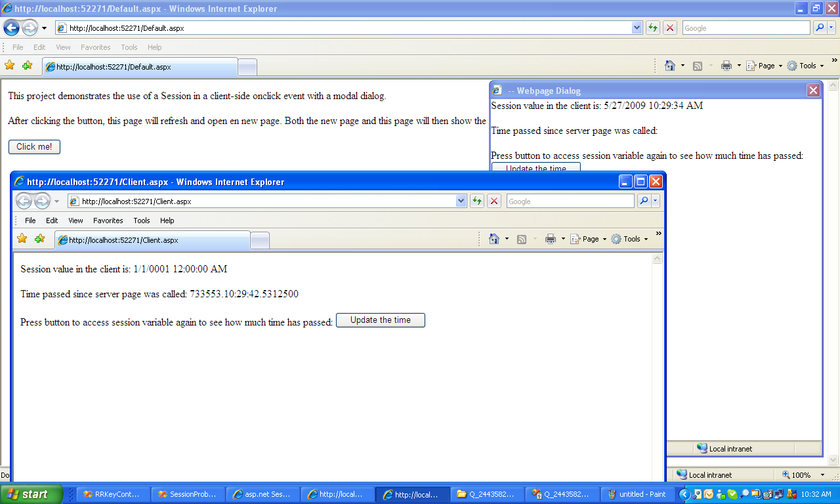840x504 pixels.
Task: Click the Back navigation arrow in Client.aspx
Action: click(x=25, y=201)
